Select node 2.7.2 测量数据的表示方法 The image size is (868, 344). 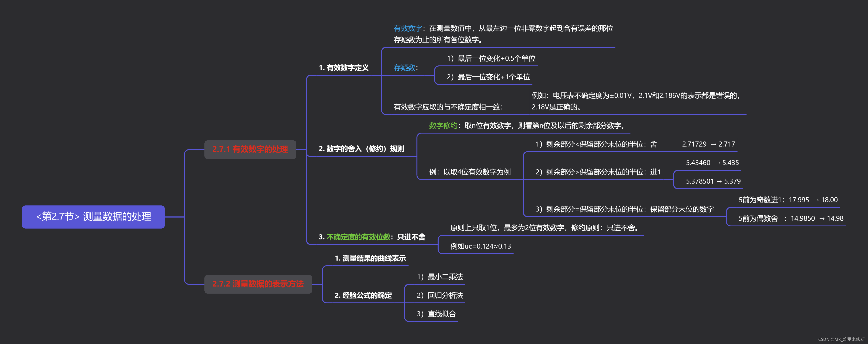(258, 284)
